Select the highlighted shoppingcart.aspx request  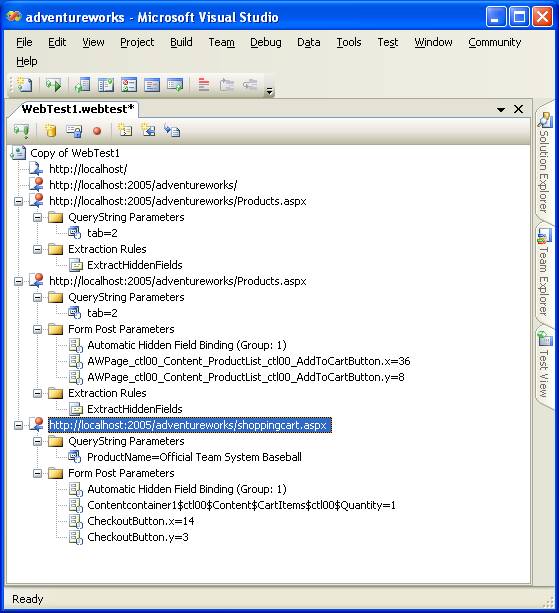coord(190,425)
